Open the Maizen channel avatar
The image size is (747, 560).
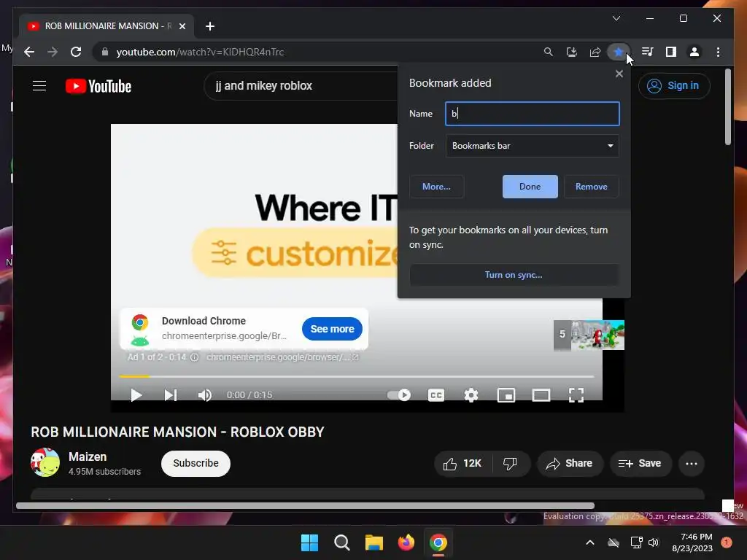pos(45,462)
